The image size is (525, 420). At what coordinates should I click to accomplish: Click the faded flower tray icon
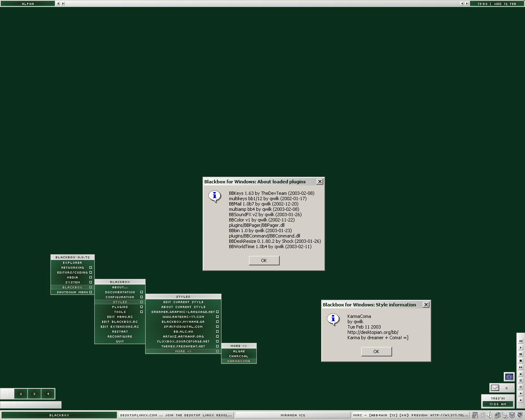(x=482, y=415)
